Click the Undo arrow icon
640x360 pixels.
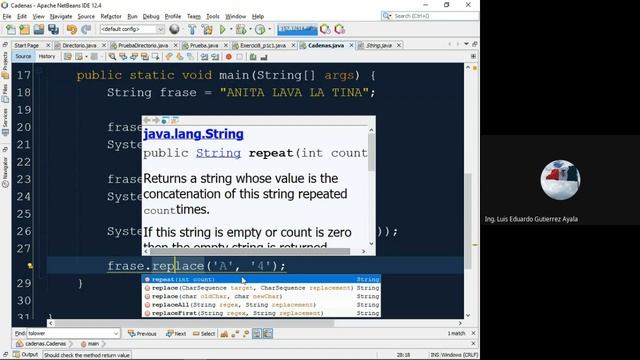click(72, 29)
